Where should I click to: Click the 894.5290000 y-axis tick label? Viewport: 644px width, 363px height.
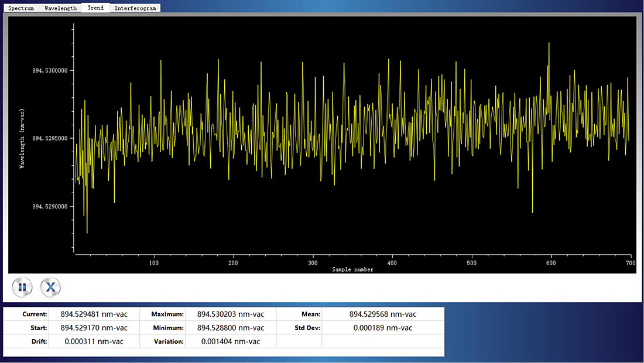[50, 207]
